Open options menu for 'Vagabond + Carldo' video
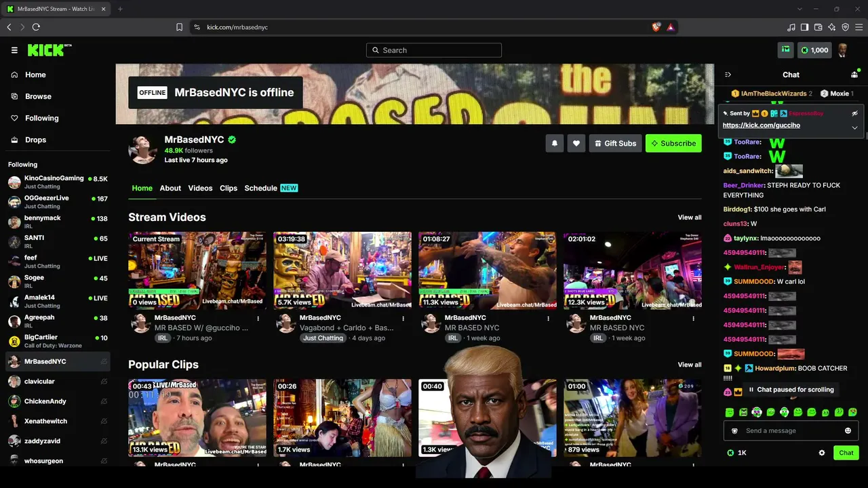The image size is (868, 488). [x=403, y=318]
